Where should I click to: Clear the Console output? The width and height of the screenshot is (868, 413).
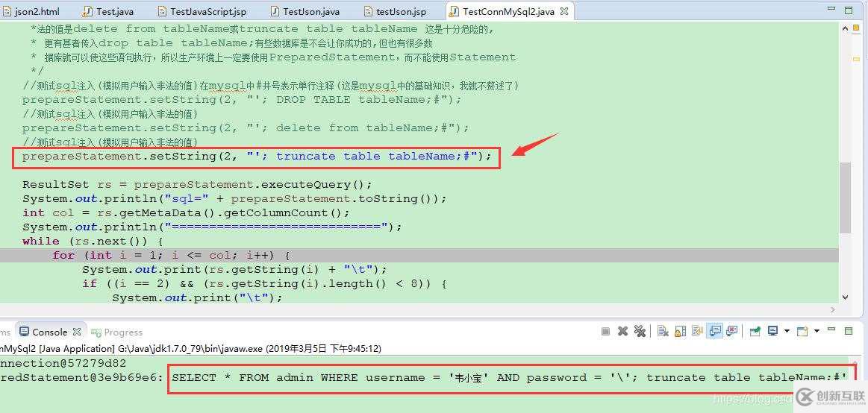[664, 331]
